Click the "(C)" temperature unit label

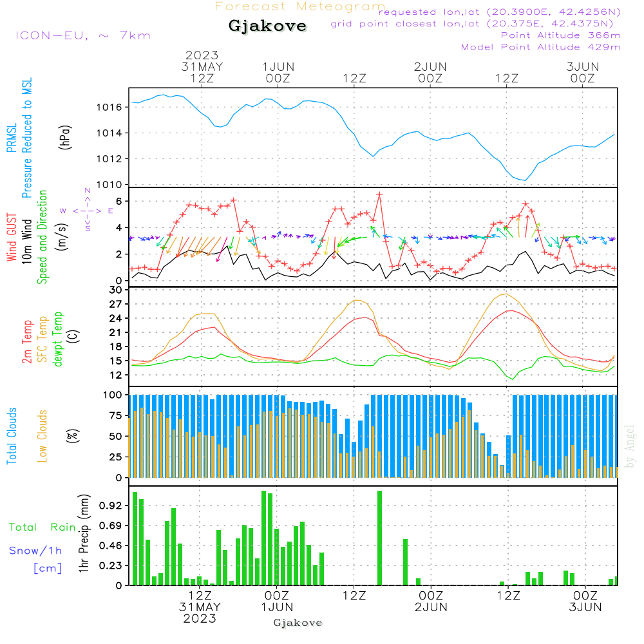pos(73,336)
